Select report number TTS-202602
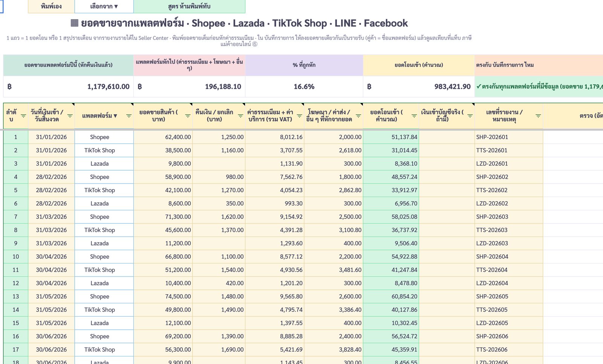 click(509, 190)
